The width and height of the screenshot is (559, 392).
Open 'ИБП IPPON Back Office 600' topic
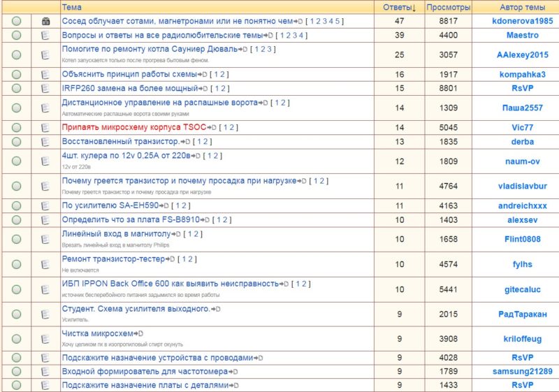coord(170,284)
